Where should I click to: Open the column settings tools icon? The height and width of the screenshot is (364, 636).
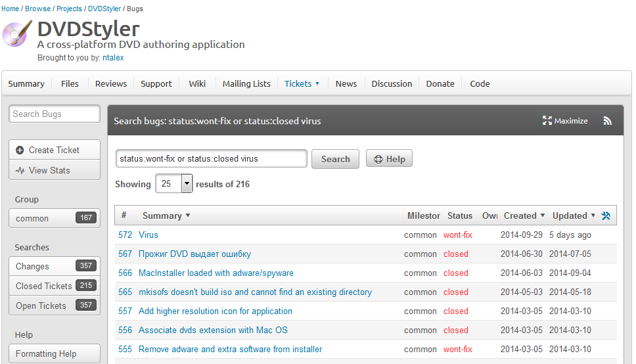606,216
